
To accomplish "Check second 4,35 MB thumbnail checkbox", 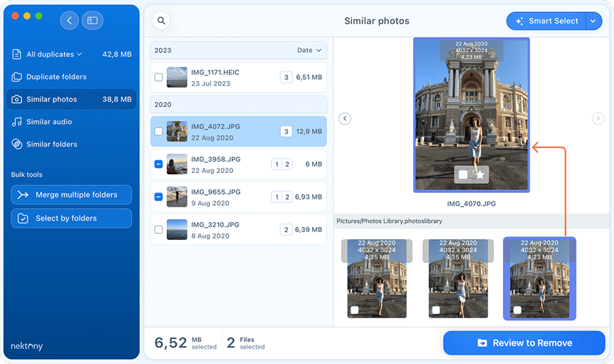I will (436, 310).
